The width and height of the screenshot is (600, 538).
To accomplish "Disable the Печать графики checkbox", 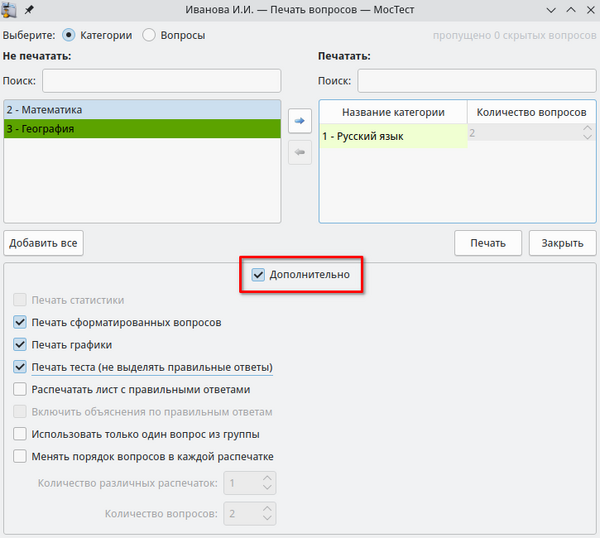I will [20, 345].
